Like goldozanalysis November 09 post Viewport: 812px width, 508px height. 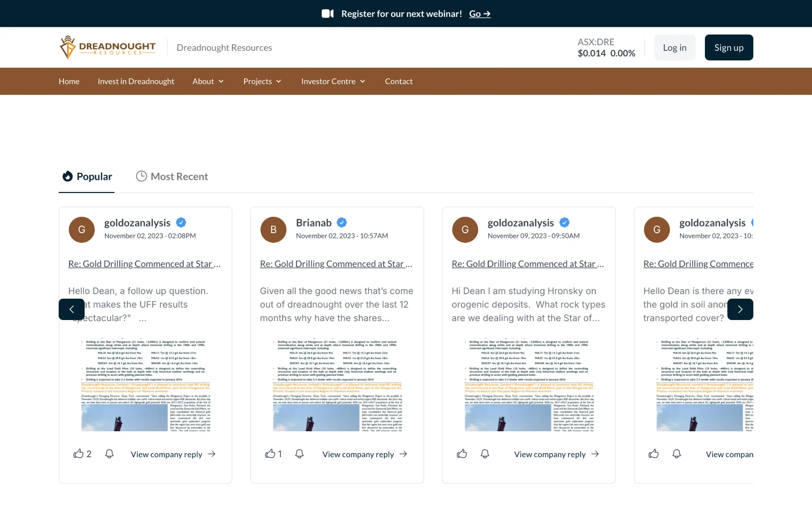click(462, 454)
